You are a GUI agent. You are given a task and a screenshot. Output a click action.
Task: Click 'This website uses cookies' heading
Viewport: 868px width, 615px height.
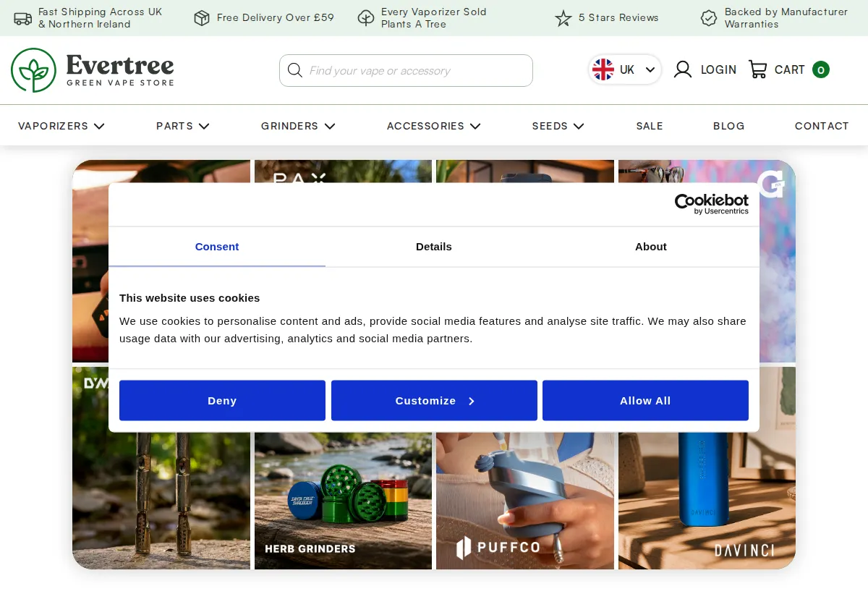click(190, 298)
